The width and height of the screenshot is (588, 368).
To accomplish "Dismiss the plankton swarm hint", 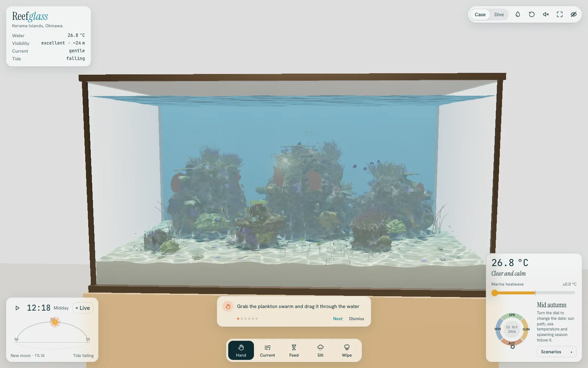I will (356, 319).
